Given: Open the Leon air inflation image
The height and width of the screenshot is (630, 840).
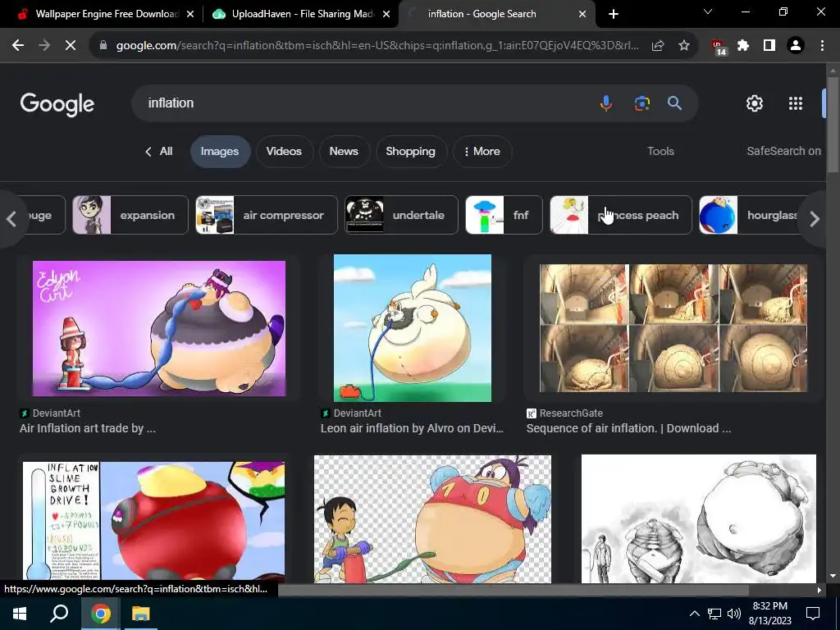Looking at the screenshot, I should tap(413, 328).
